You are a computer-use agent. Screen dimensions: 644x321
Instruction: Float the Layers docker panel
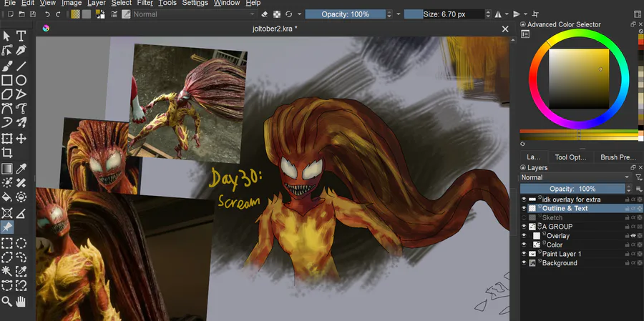click(633, 167)
